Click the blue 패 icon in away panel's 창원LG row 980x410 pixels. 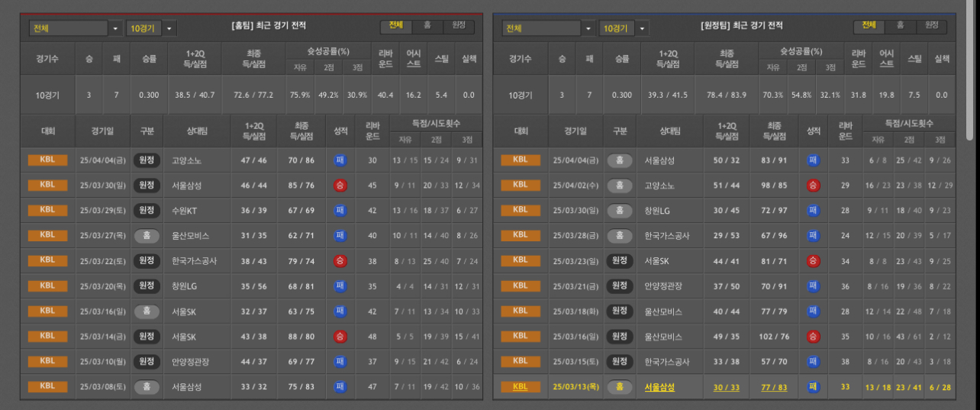(x=813, y=211)
